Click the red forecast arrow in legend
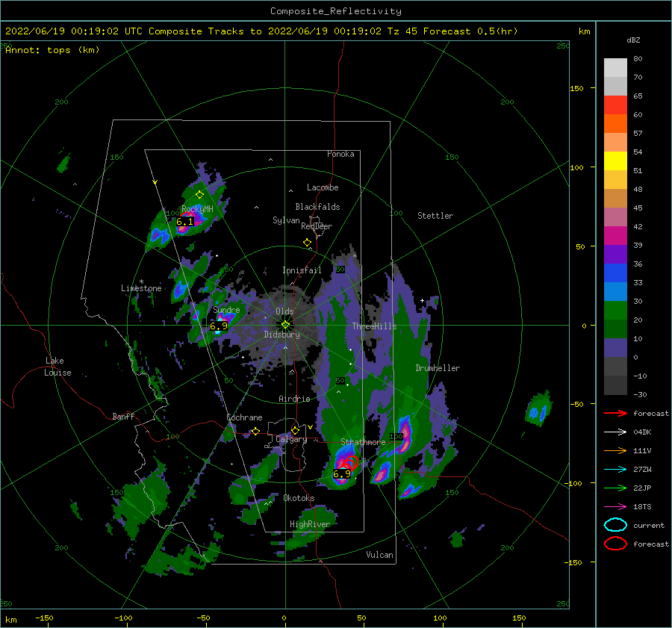This screenshot has width=672, height=628. point(615,413)
